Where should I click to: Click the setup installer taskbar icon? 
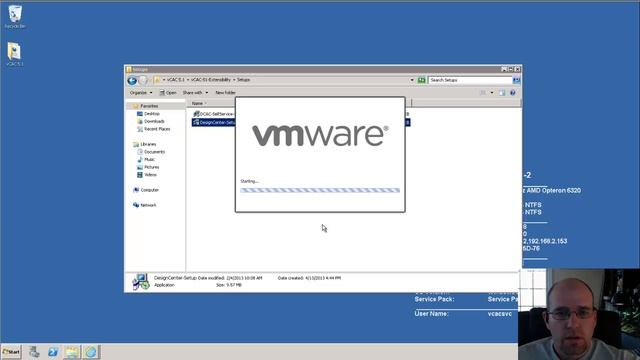coord(91,352)
